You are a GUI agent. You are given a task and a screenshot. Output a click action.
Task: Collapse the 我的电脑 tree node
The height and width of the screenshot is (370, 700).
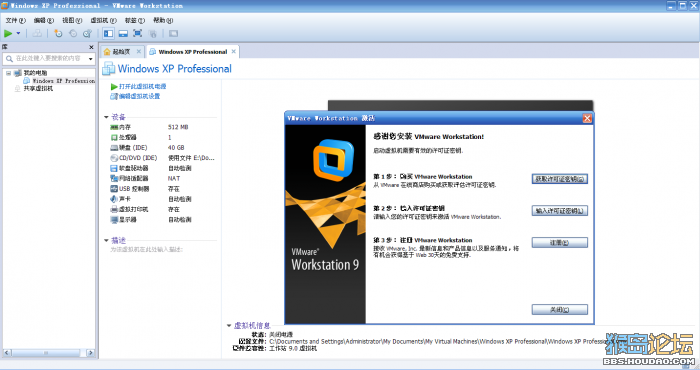tap(8, 73)
